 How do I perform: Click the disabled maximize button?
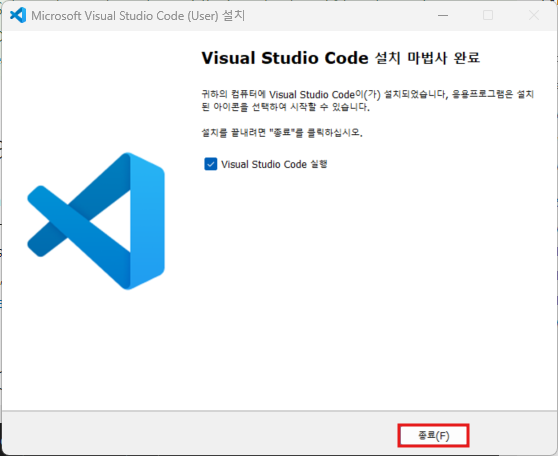pyautogui.click(x=488, y=15)
